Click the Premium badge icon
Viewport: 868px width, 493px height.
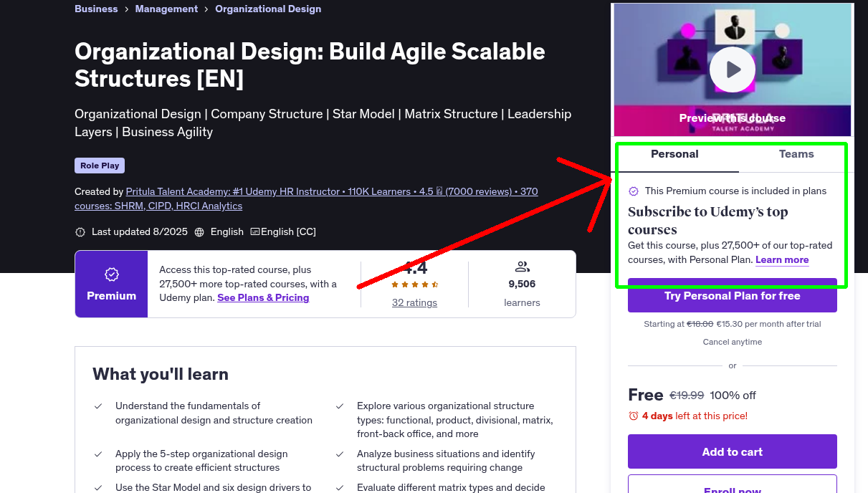111,274
